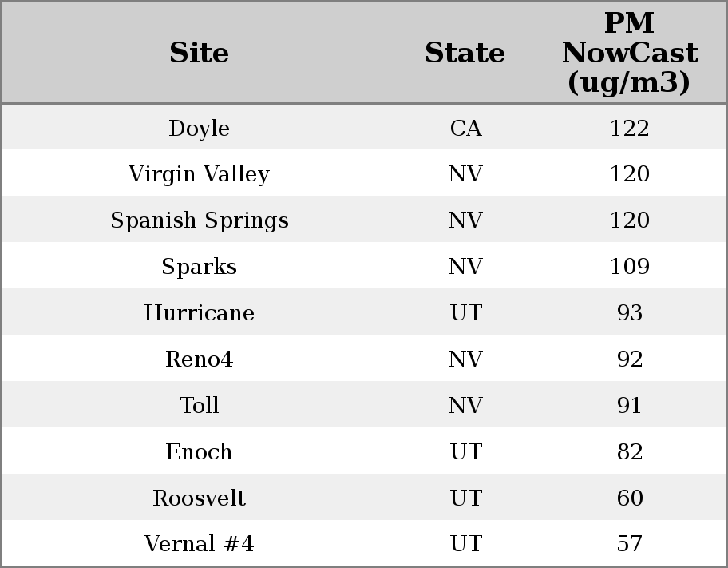Click the UT state cell for Hurricane
Image resolution: width=728 pixels, height=568 pixels.
465,313
